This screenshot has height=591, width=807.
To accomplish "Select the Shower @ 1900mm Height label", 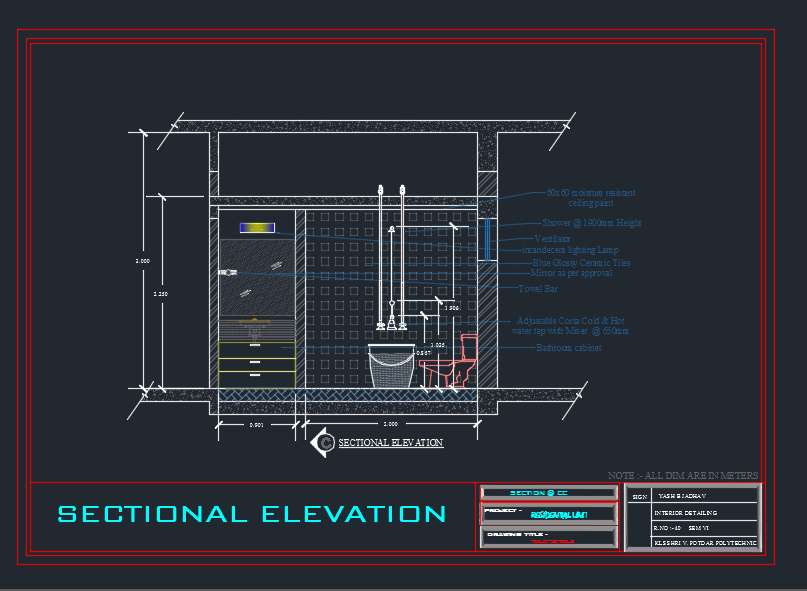I will pos(590,222).
